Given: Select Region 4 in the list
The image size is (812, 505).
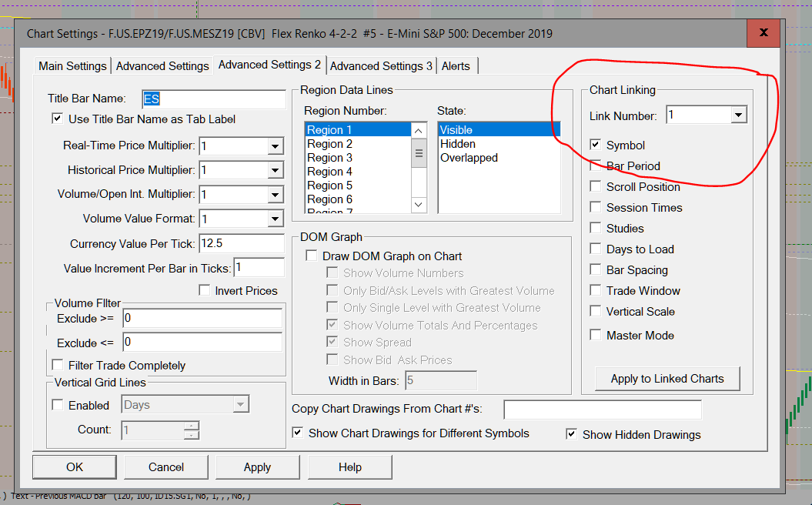Looking at the screenshot, I should click(358, 172).
